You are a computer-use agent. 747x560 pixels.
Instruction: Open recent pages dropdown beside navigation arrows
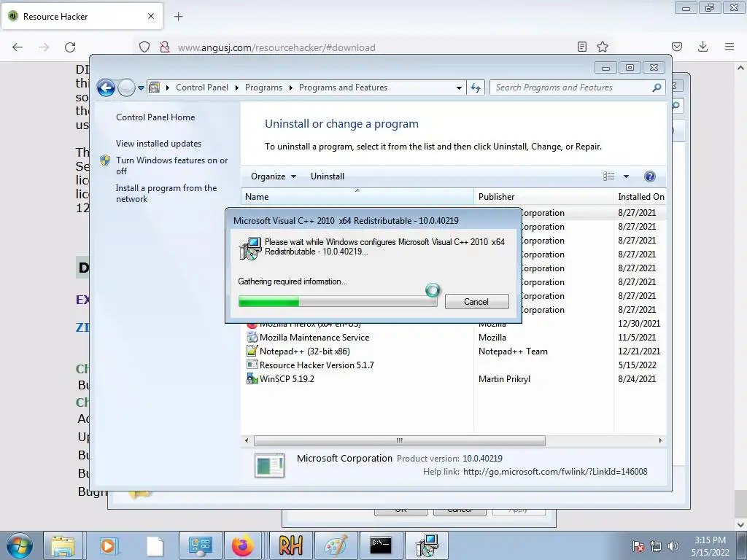(141, 88)
